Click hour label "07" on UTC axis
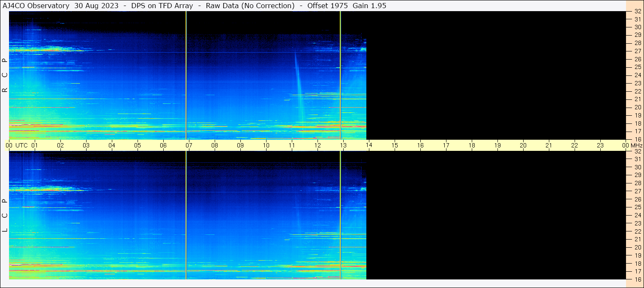644x288 pixels. pos(189,146)
